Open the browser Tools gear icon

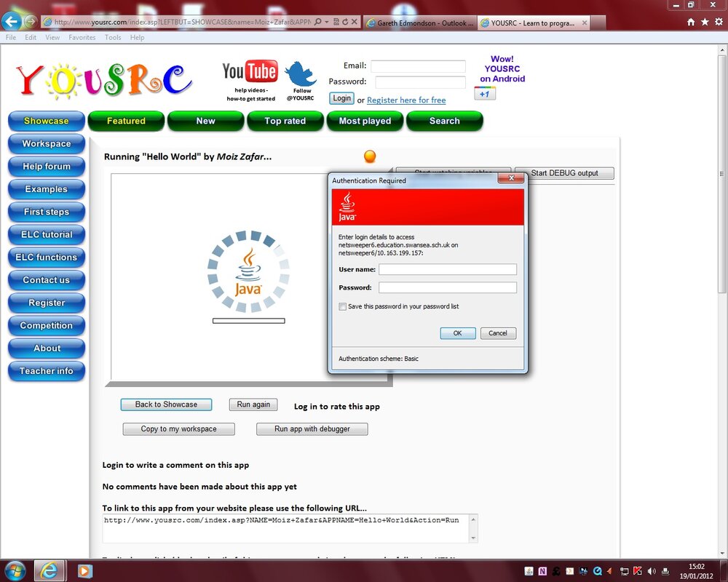(719, 22)
